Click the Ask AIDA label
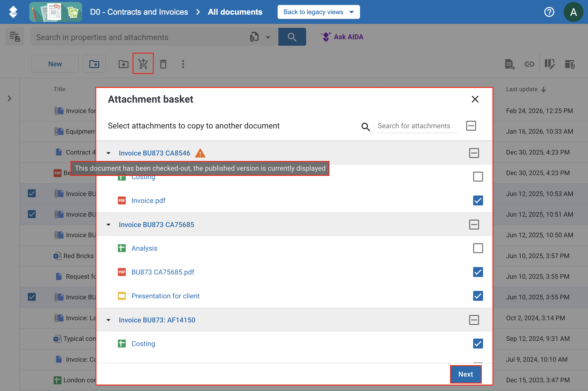The width and height of the screenshot is (588, 391). (x=348, y=37)
